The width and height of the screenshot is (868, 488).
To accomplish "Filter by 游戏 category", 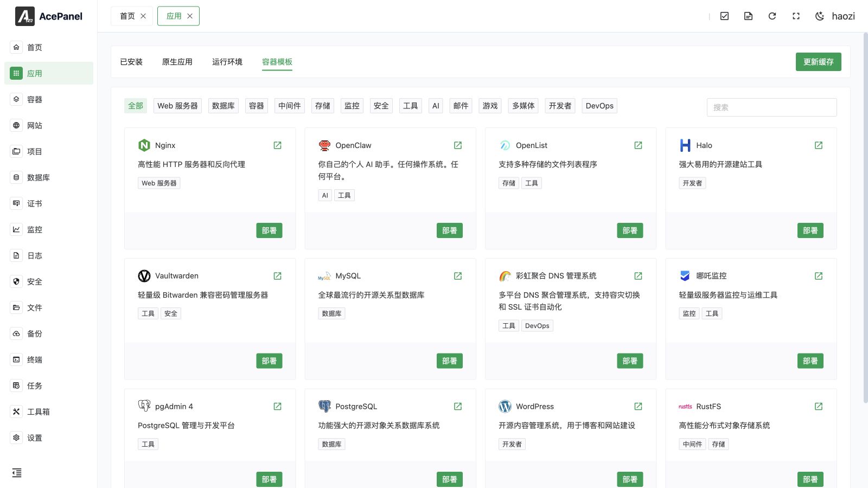I will click(490, 106).
